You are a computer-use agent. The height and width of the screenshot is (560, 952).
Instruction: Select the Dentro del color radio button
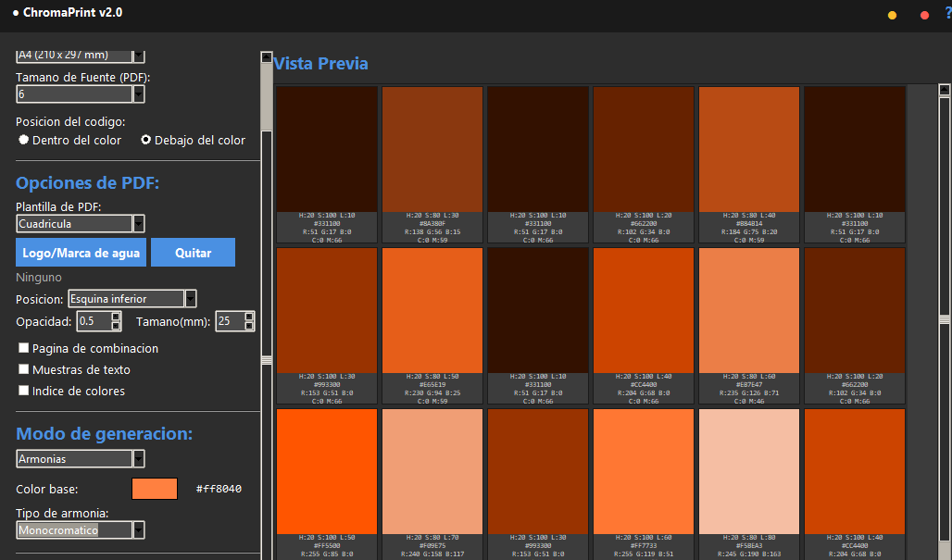[24, 140]
